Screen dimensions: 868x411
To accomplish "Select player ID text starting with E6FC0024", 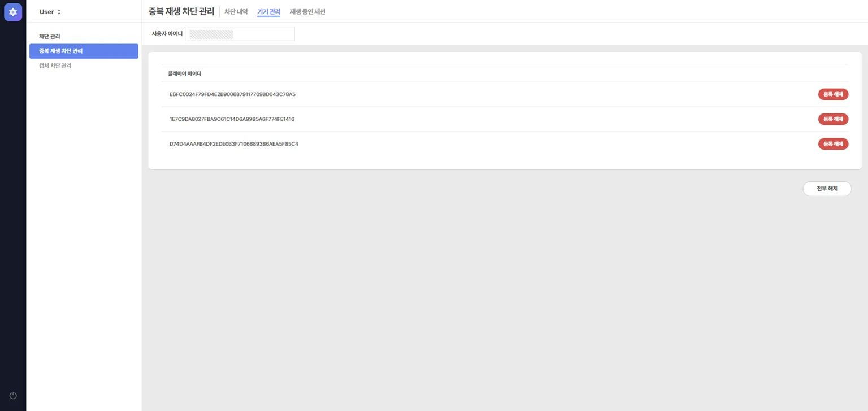I will coord(232,94).
